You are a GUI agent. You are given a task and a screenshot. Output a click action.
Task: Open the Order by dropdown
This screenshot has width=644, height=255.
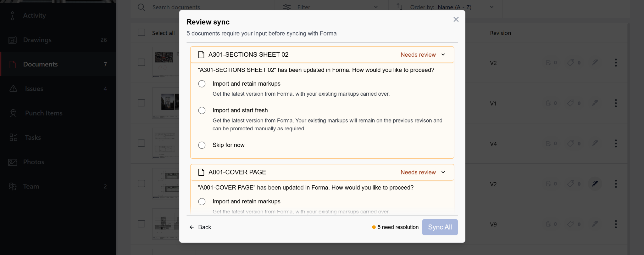(447, 7)
